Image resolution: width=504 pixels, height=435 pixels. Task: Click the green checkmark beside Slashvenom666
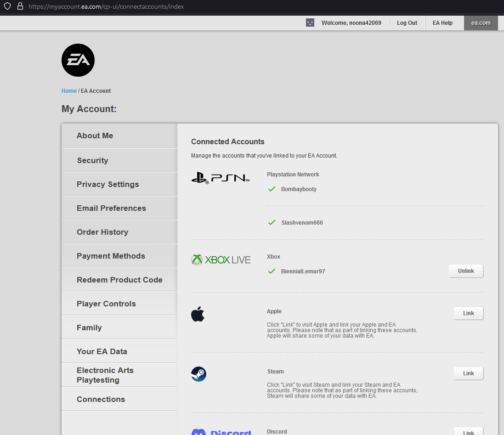click(x=272, y=222)
